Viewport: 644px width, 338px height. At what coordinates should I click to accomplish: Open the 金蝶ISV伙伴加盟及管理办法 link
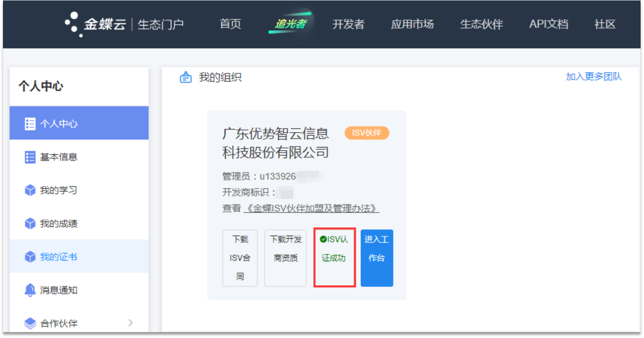tap(311, 208)
